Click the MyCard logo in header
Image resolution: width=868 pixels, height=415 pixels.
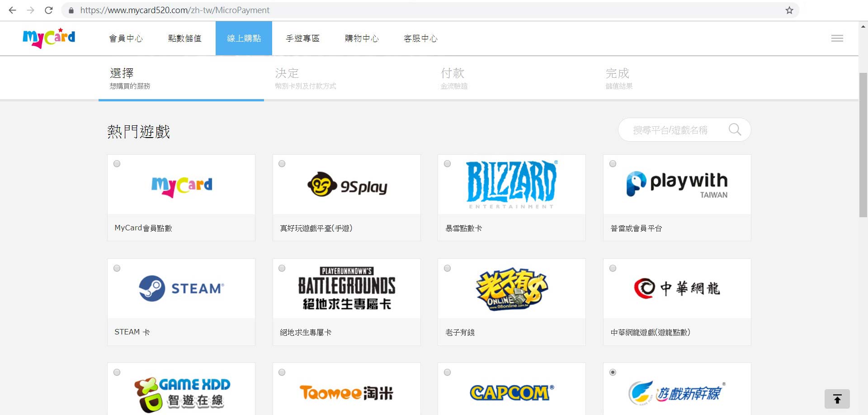click(x=49, y=38)
